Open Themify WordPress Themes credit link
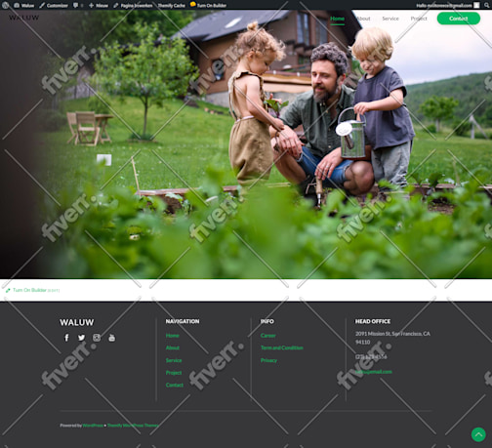 (133, 426)
